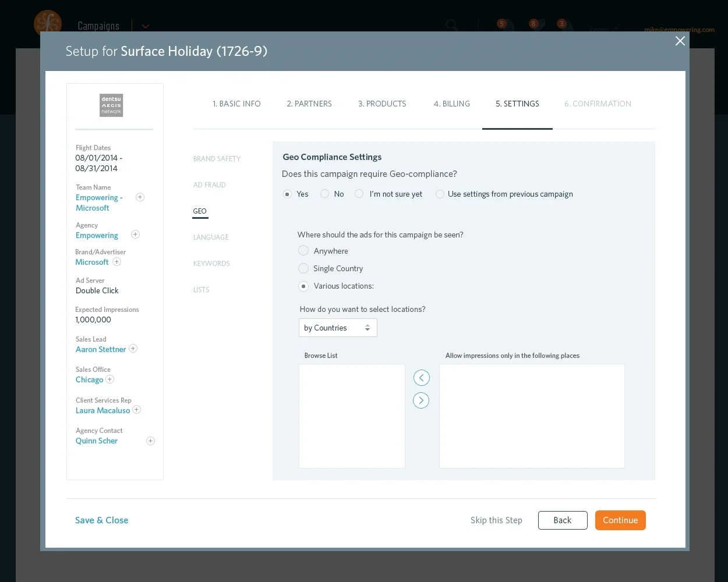
Task: Click the Dentsu Aegis Network logo
Action: click(111, 105)
